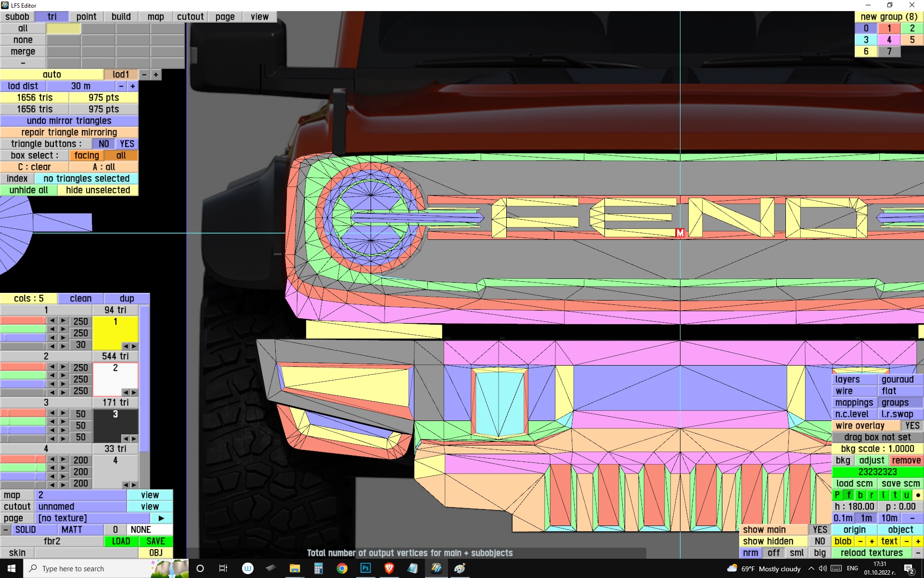Increase lod dist with plus button
This screenshot has width=924, height=578.
[x=133, y=86]
